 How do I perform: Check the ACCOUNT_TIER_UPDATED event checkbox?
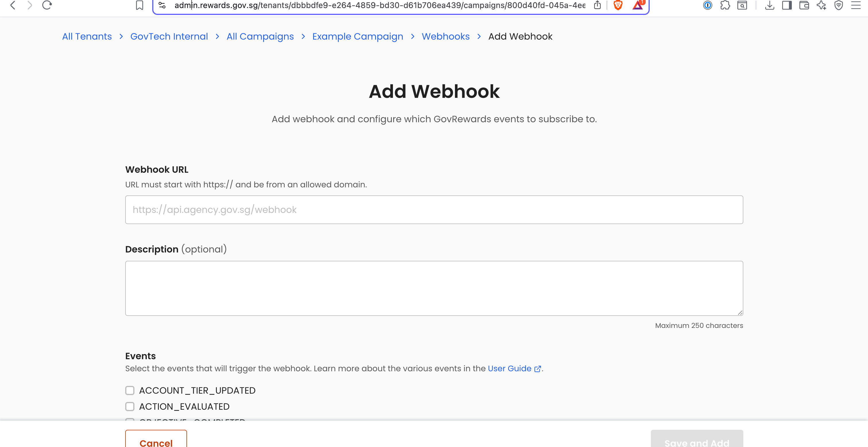pos(130,390)
